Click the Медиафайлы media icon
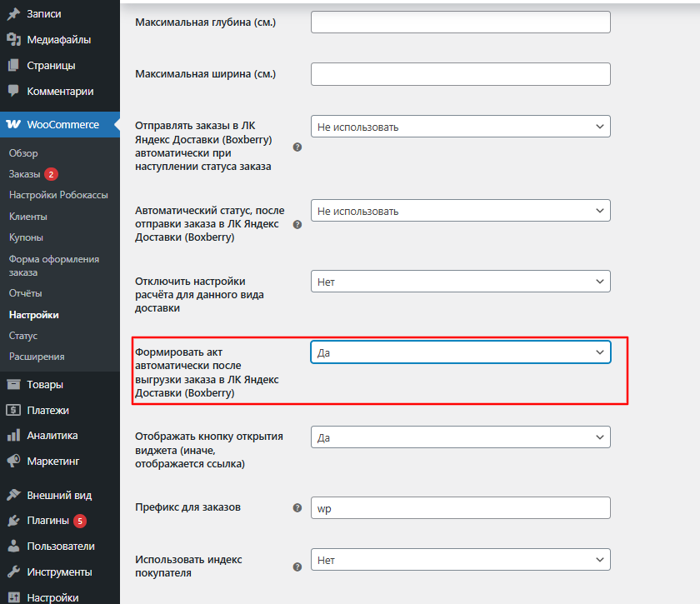 coord(13,40)
